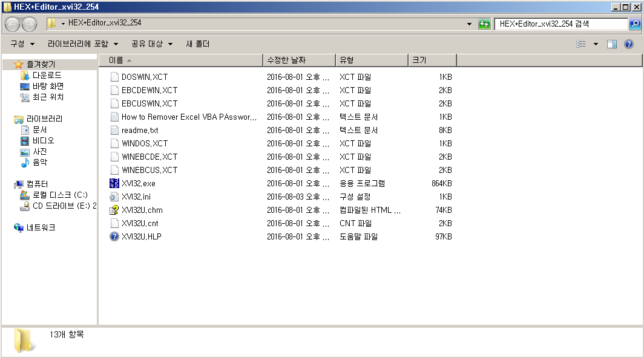The height and width of the screenshot is (358, 644).
Task: Click the 컴파일된 HTML type cell
Action: click(370, 210)
